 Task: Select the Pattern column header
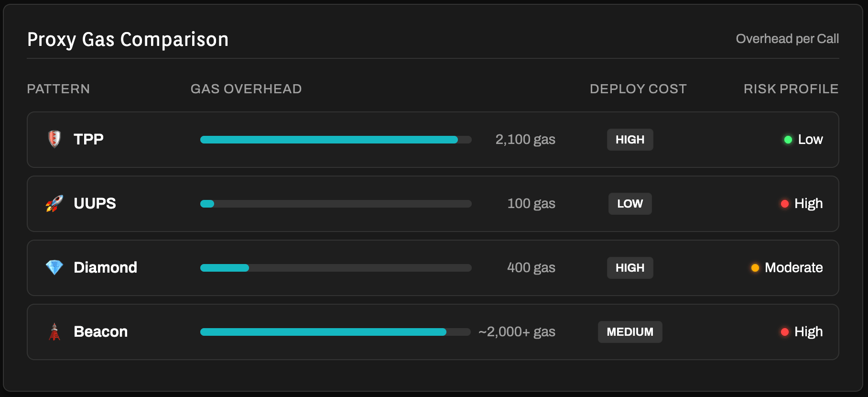point(58,89)
